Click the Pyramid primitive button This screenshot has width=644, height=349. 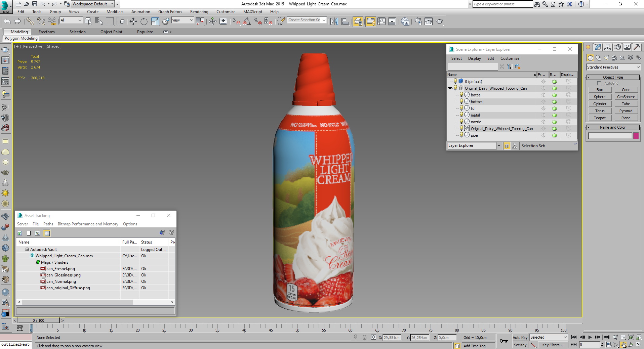626,111
